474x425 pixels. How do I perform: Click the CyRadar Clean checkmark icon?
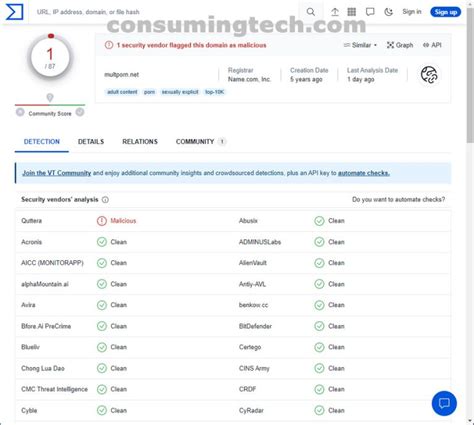(x=319, y=411)
